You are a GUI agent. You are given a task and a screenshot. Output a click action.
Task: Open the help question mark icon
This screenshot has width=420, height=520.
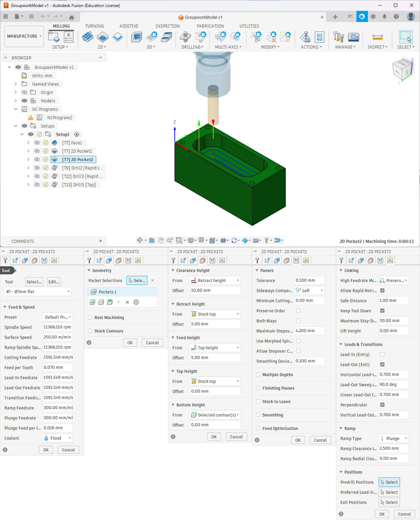tap(396, 16)
